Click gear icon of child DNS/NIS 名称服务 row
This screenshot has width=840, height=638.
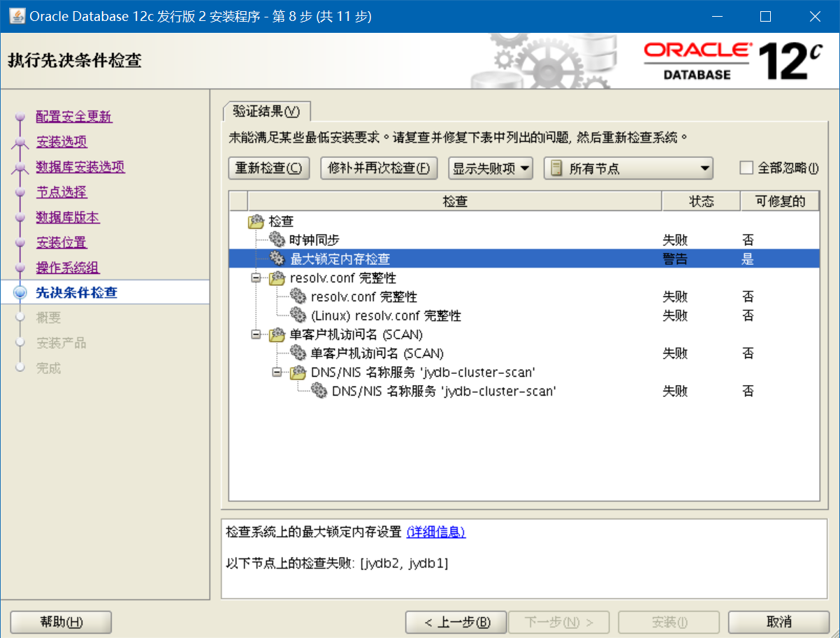click(x=319, y=391)
